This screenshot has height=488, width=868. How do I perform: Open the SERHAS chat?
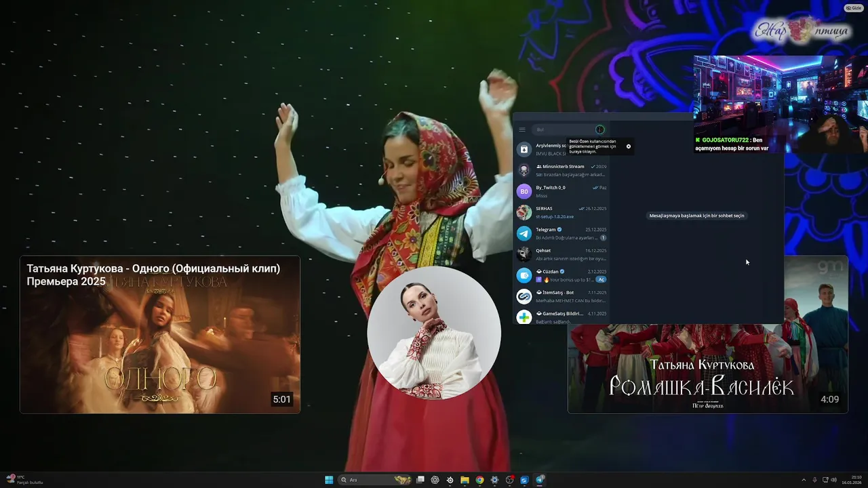[561, 212]
